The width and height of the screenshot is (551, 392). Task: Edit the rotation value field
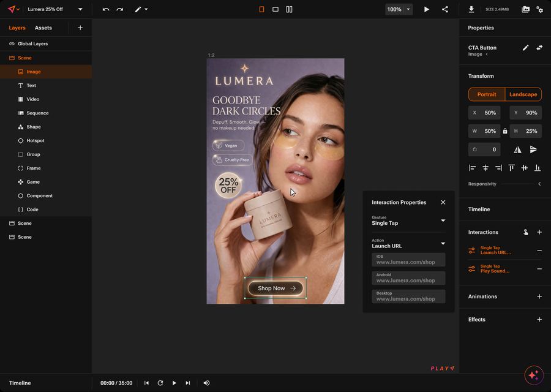tap(484, 149)
